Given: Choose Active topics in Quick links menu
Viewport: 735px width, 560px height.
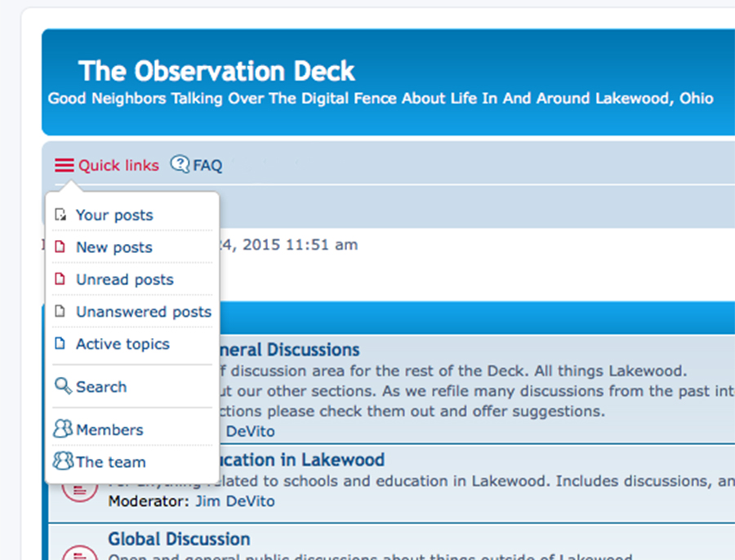Looking at the screenshot, I should tap(122, 344).
